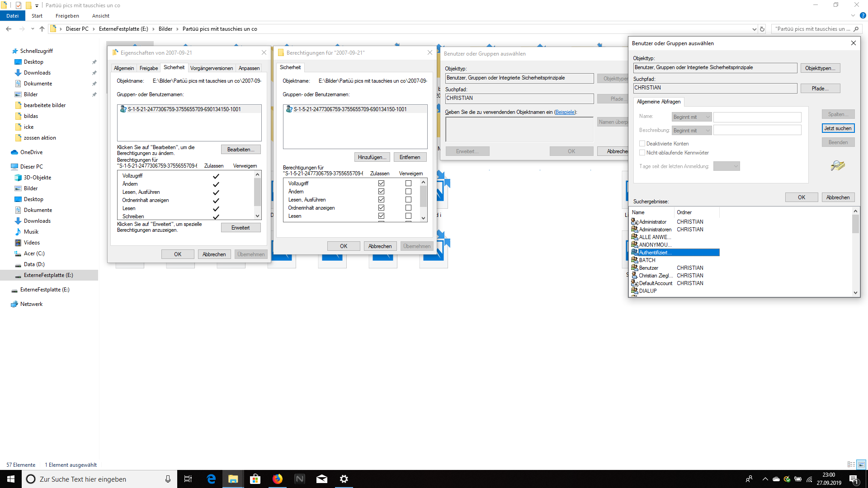Click the up-arrow navigation icon
Image resolution: width=868 pixels, height=488 pixels.
(x=42, y=29)
